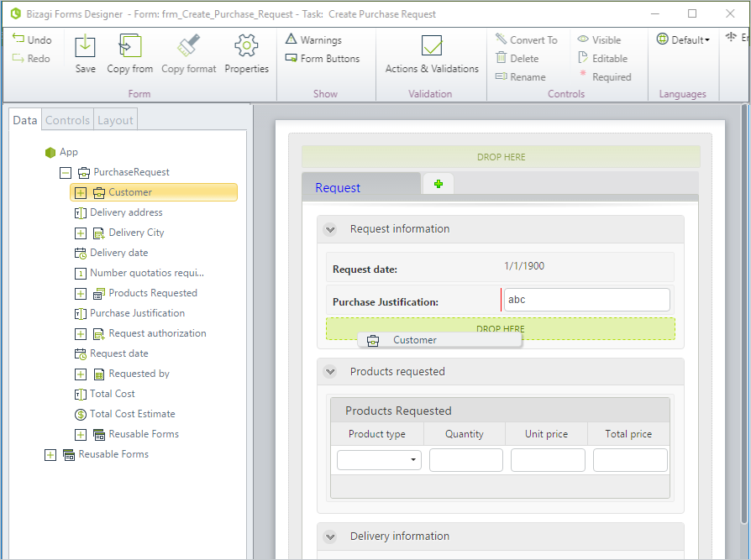Screen dimensions: 751x560
Task: Show Warnings triangle icon
Action: (291, 39)
